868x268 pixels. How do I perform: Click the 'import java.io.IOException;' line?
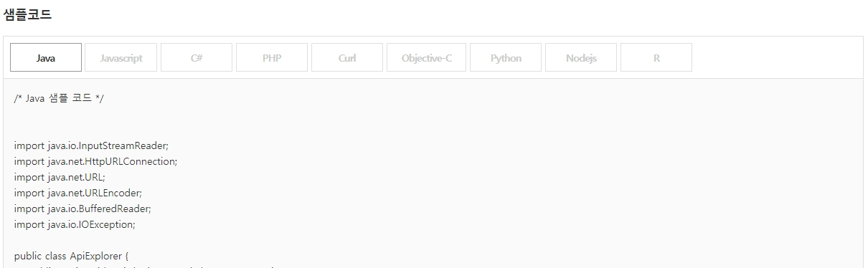tap(75, 224)
